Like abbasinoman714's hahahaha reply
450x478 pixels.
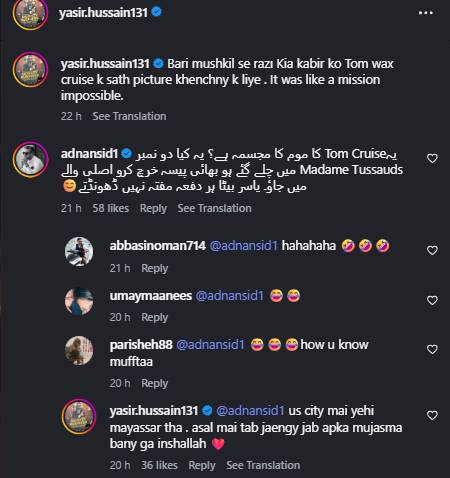pos(432,250)
